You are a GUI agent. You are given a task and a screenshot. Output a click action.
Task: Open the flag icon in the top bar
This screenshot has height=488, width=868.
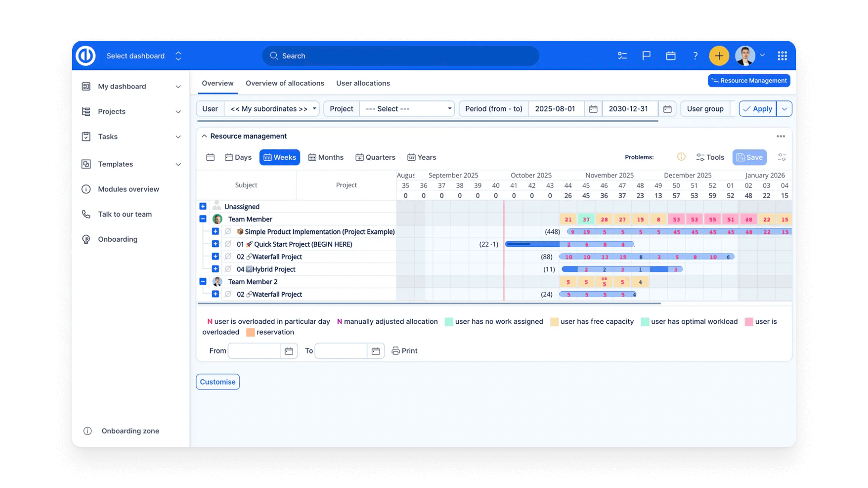pyautogui.click(x=646, y=56)
